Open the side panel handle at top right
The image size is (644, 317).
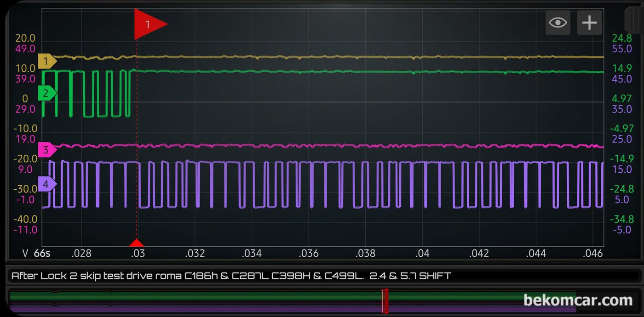pos(634,18)
